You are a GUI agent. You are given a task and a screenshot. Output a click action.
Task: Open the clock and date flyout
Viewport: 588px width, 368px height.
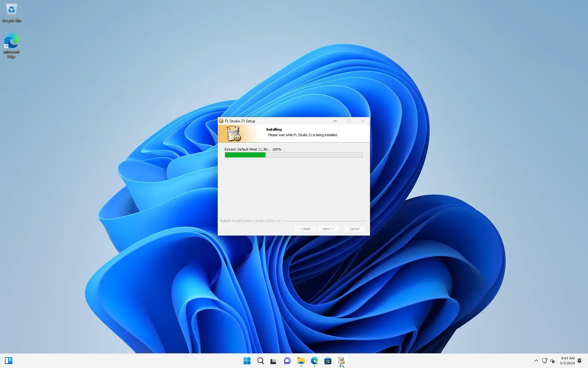pyautogui.click(x=567, y=361)
